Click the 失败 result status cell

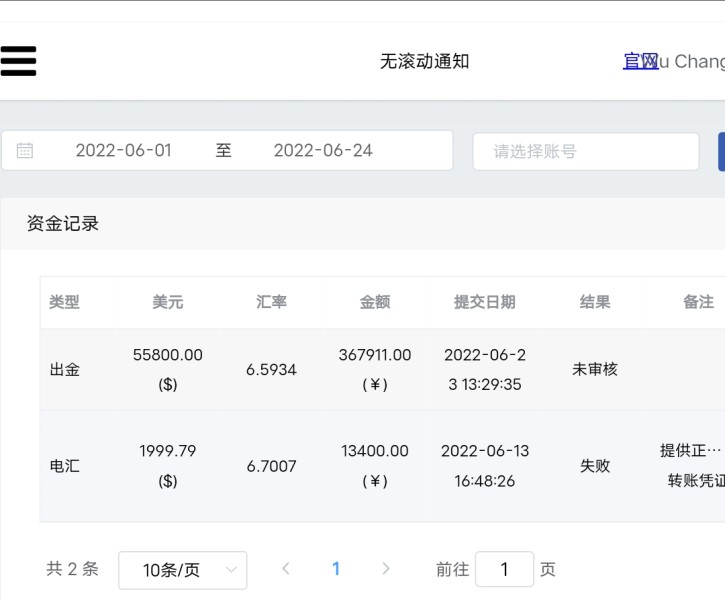[x=595, y=466]
